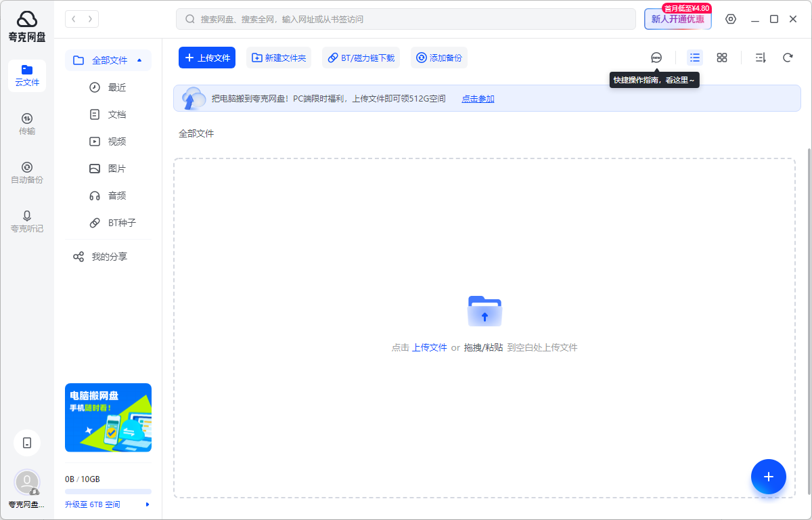Expand the 升级至 6TB 空间 upgrade option

[92, 504]
